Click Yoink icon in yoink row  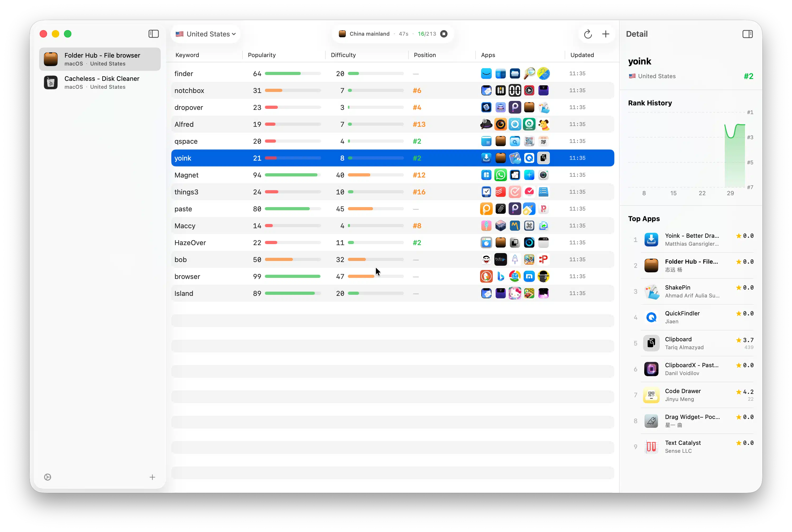(486, 158)
